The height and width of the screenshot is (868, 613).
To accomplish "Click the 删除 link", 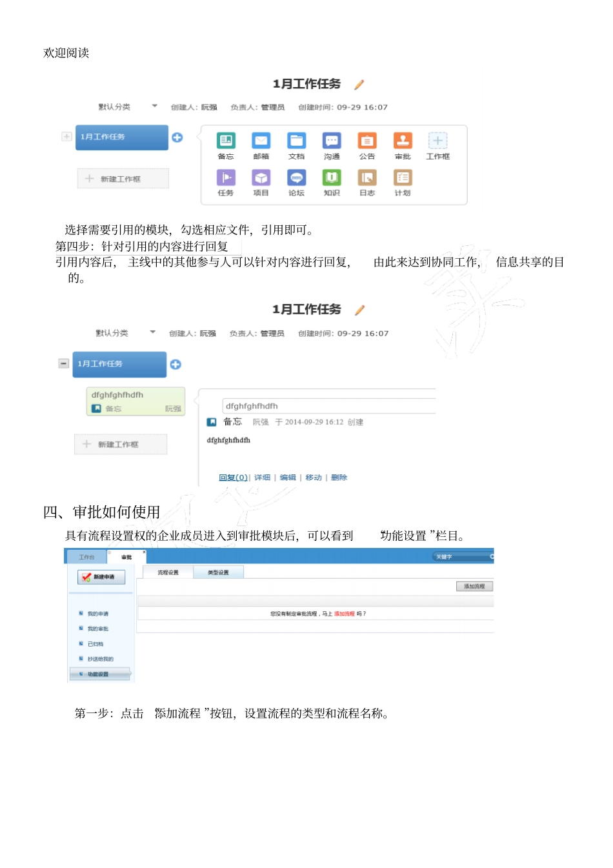I will 339,478.
